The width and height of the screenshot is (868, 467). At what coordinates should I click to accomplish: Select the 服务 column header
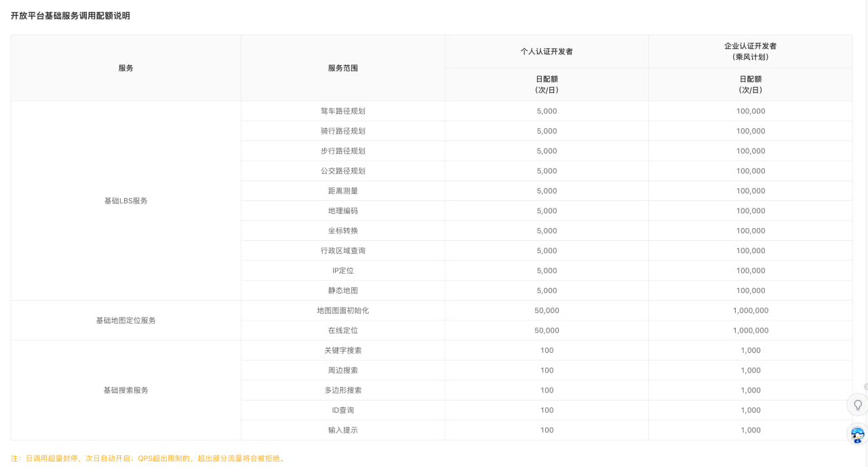point(125,68)
